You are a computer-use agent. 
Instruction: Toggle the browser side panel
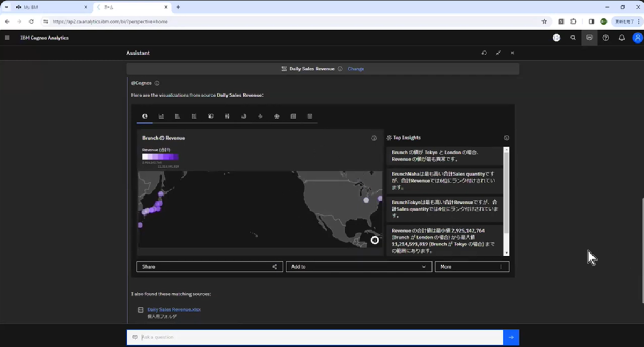click(x=591, y=21)
